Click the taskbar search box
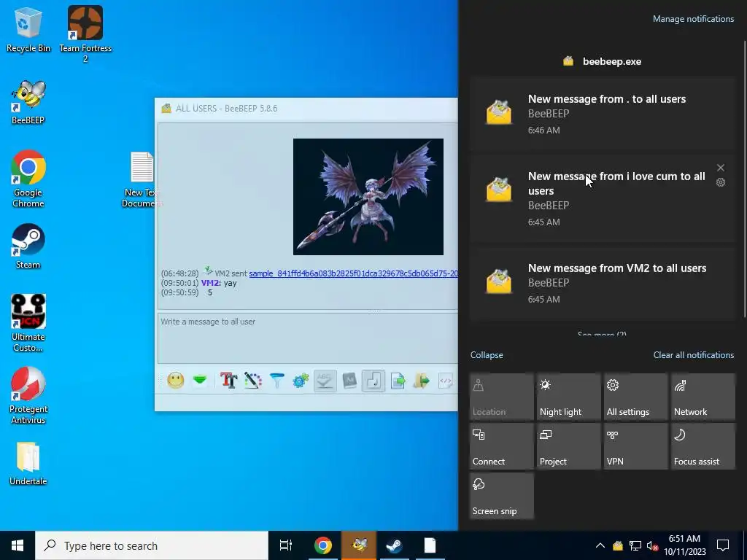 152,545
